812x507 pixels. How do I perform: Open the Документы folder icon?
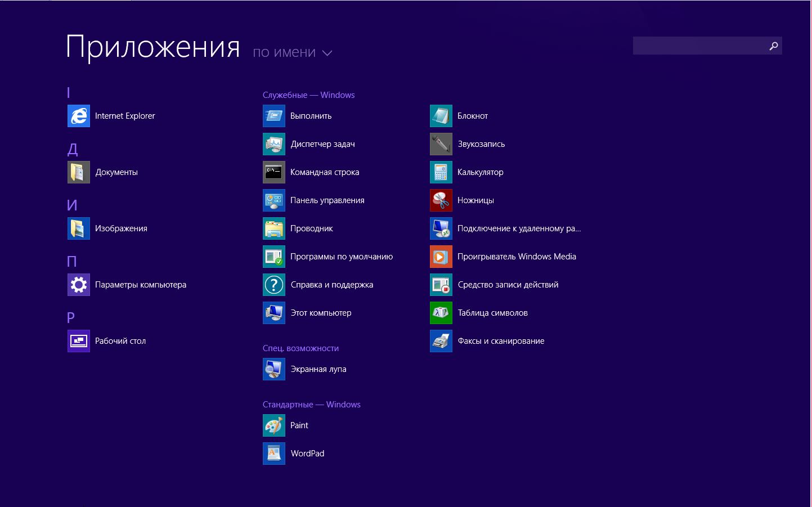click(79, 172)
